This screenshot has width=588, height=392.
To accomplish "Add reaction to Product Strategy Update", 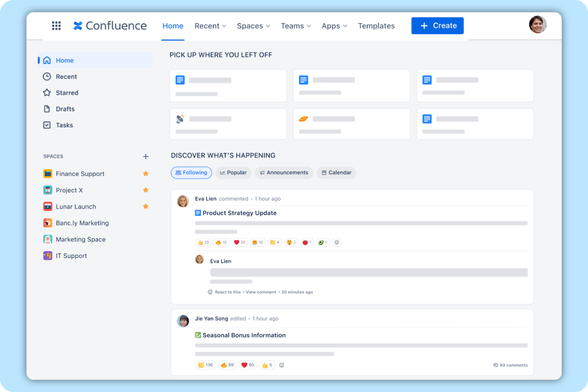I will (x=337, y=242).
